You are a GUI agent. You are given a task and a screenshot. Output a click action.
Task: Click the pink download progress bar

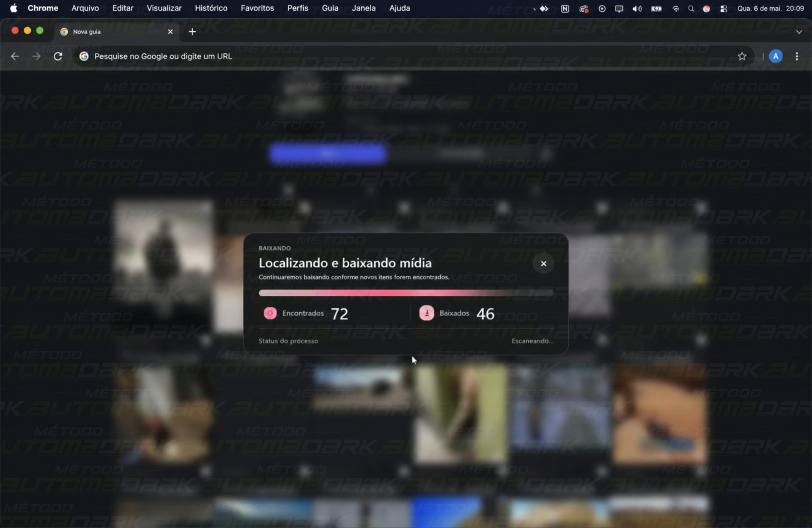(x=406, y=293)
